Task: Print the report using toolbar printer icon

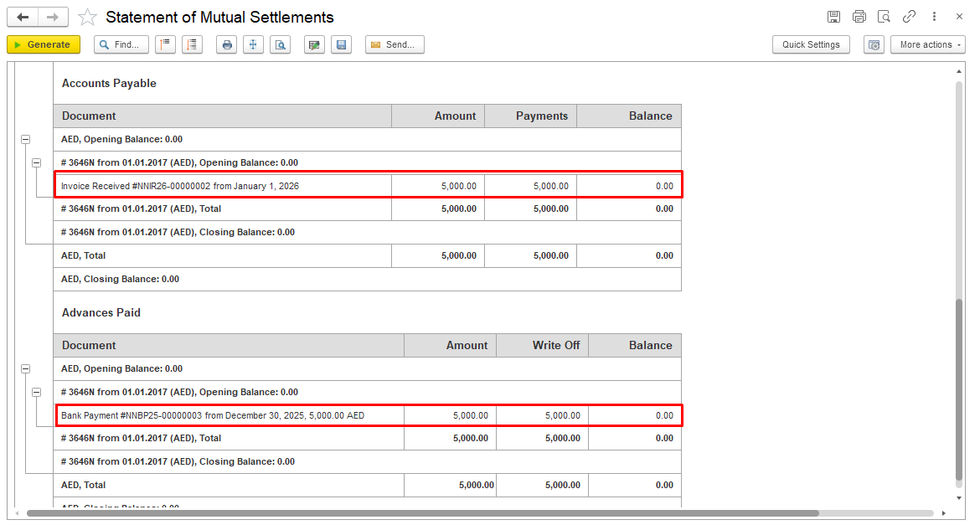Action: point(226,44)
